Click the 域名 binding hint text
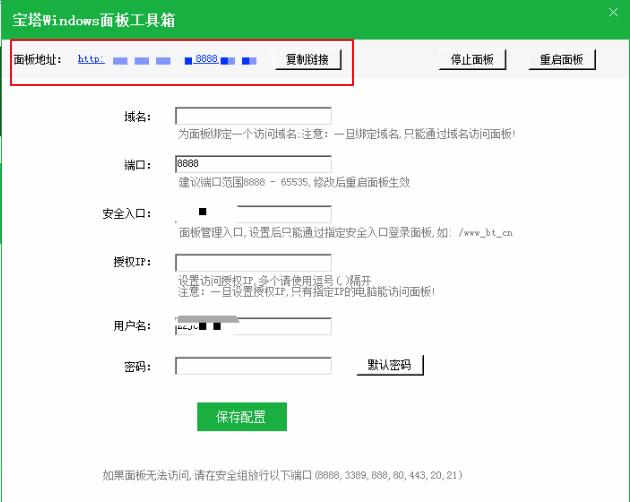The image size is (630, 502). pos(347,134)
